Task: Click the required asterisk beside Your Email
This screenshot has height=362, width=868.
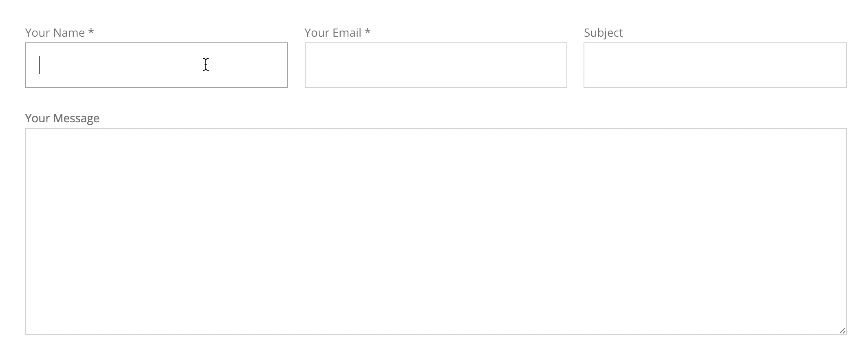Action: pyautogui.click(x=368, y=32)
